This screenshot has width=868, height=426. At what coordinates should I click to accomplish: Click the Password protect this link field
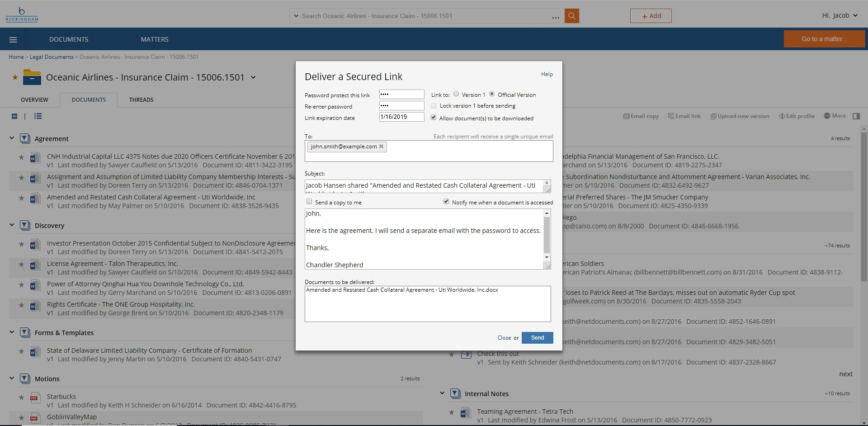[x=401, y=94]
